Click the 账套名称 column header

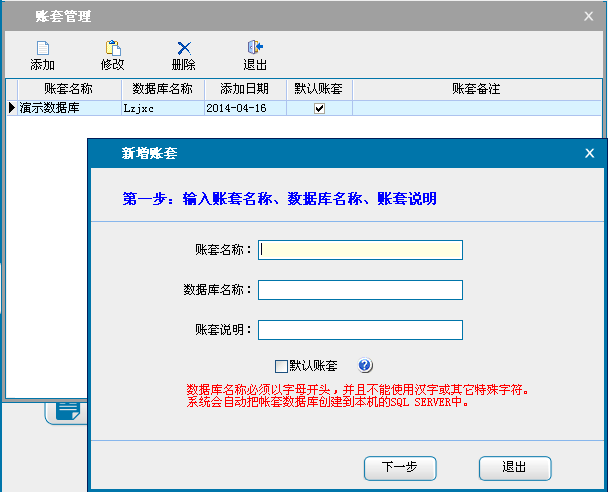68,89
